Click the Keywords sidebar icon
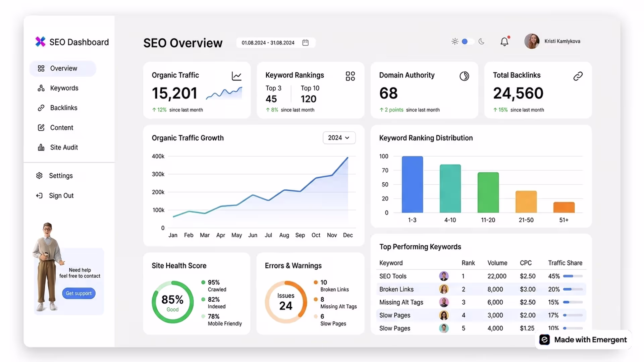The image size is (644, 362). point(41,88)
